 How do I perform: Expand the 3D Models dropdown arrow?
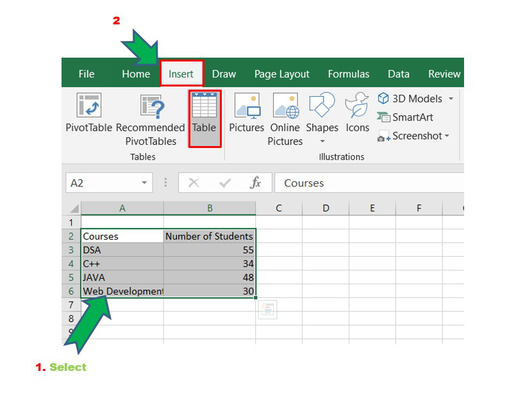pos(451,99)
